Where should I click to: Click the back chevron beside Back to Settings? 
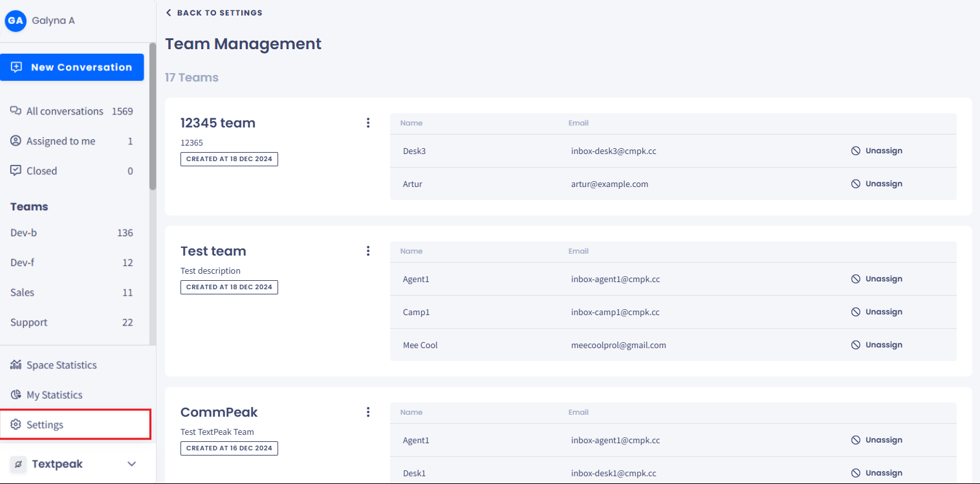point(169,13)
